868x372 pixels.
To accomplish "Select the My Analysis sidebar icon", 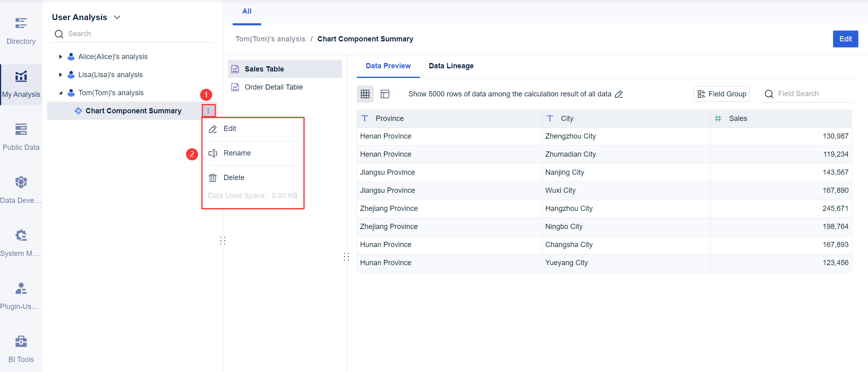I will click(x=21, y=82).
